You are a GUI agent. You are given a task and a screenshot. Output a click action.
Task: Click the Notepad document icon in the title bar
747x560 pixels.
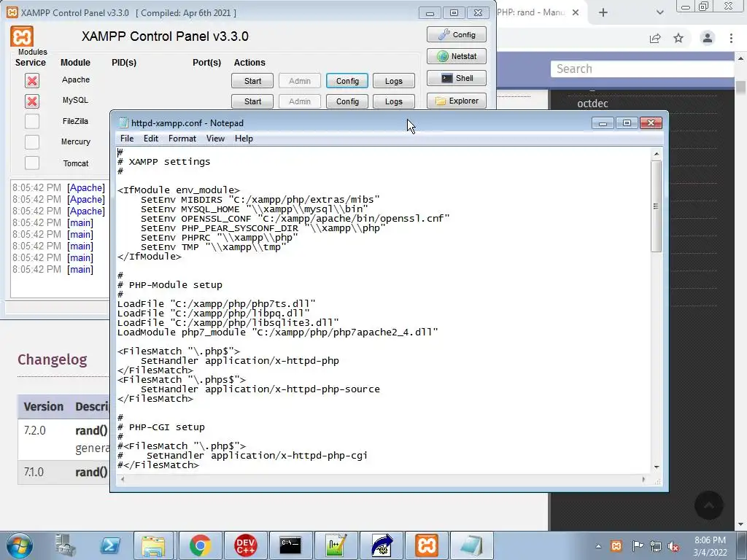point(123,122)
